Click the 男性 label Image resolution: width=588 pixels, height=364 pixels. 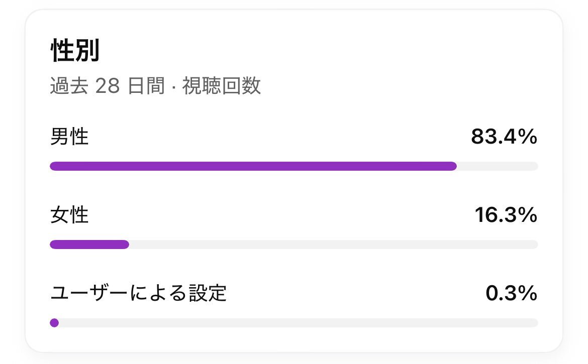(69, 137)
